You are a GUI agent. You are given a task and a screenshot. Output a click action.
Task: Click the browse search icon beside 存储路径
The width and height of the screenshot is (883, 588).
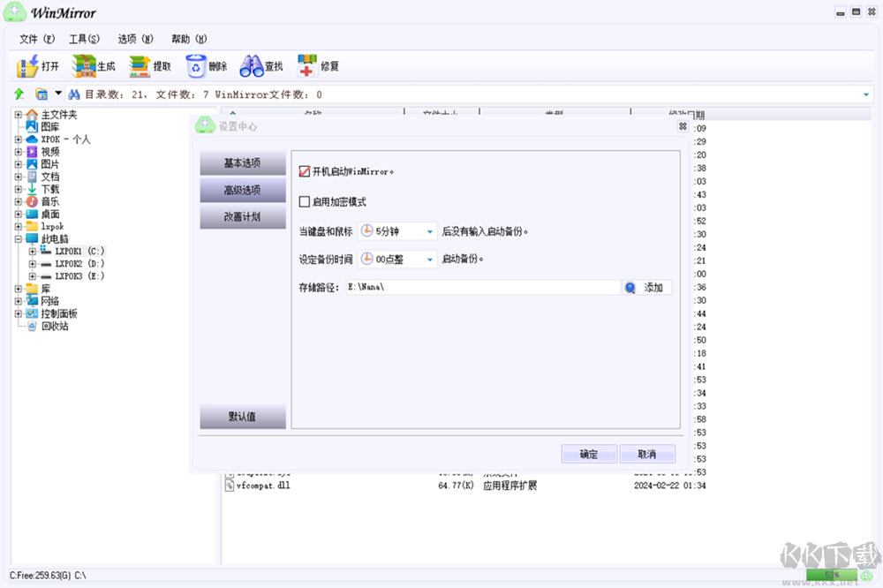click(630, 287)
